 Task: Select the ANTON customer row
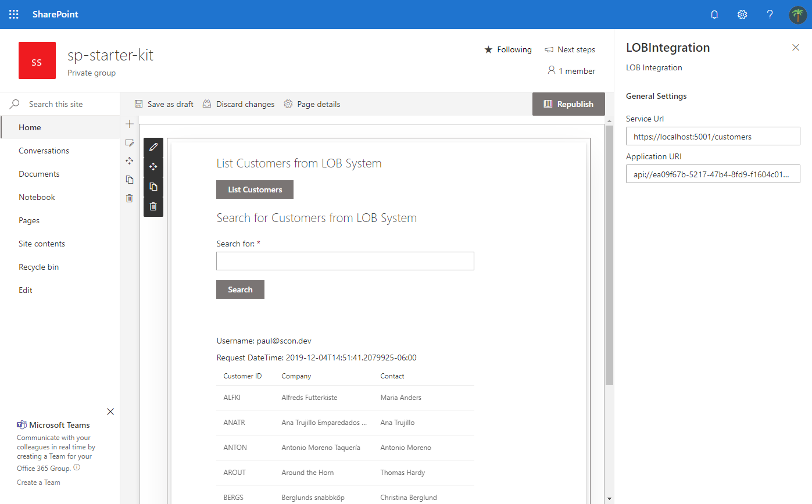tap(345, 448)
